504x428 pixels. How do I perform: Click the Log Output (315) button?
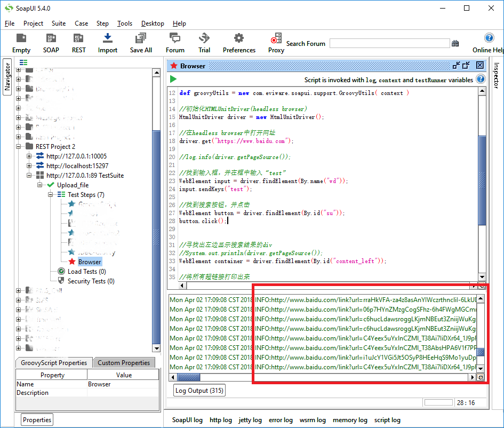point(199,391)
